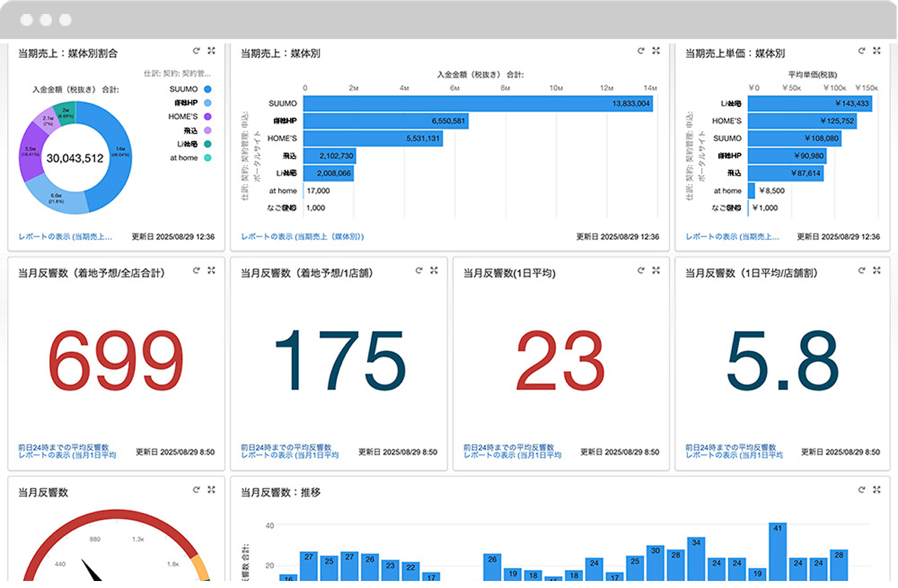The image size is (898, 588).
Task: Refresh the 当月反響数(1日平均) widget
Action: point(641,270)
